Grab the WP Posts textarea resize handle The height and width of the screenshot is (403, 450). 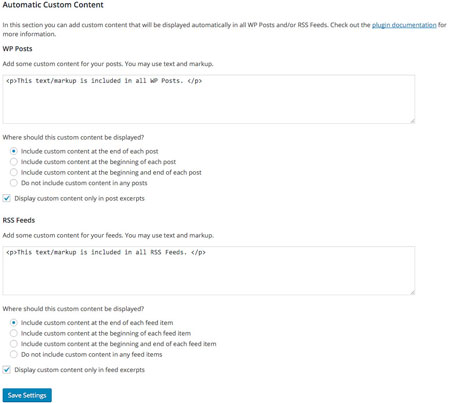pyautogui.click(x=412, y=121)
